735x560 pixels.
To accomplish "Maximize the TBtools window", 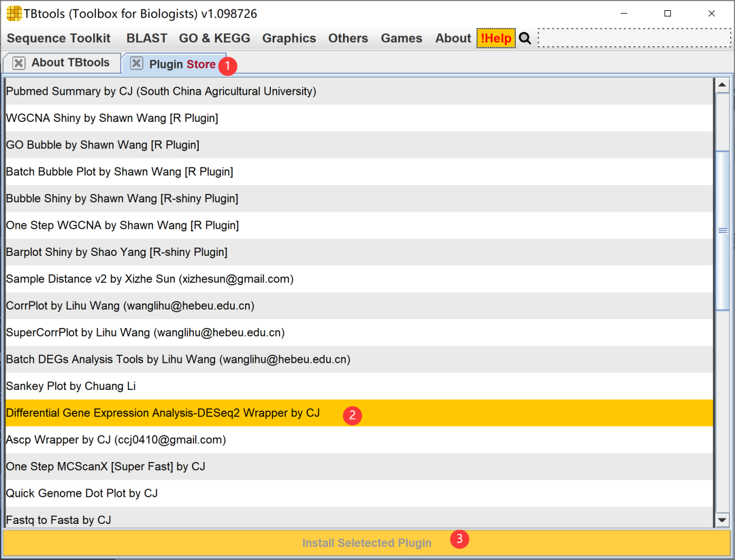I will coord(668,14).
